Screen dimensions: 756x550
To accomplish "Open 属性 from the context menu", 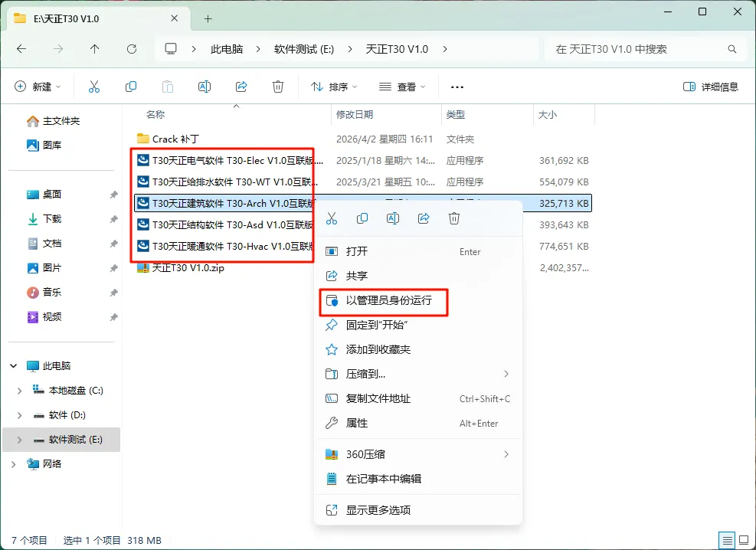I will point(418,424).
